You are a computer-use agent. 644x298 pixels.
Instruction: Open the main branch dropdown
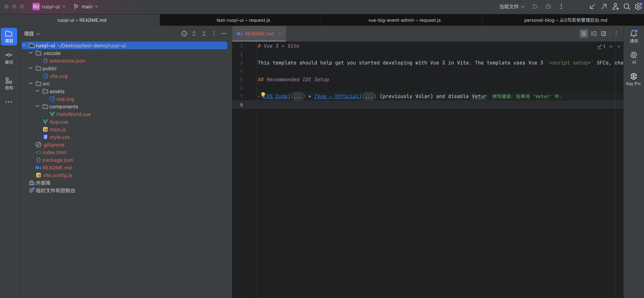pyautogui.click(x=86, y=7)
